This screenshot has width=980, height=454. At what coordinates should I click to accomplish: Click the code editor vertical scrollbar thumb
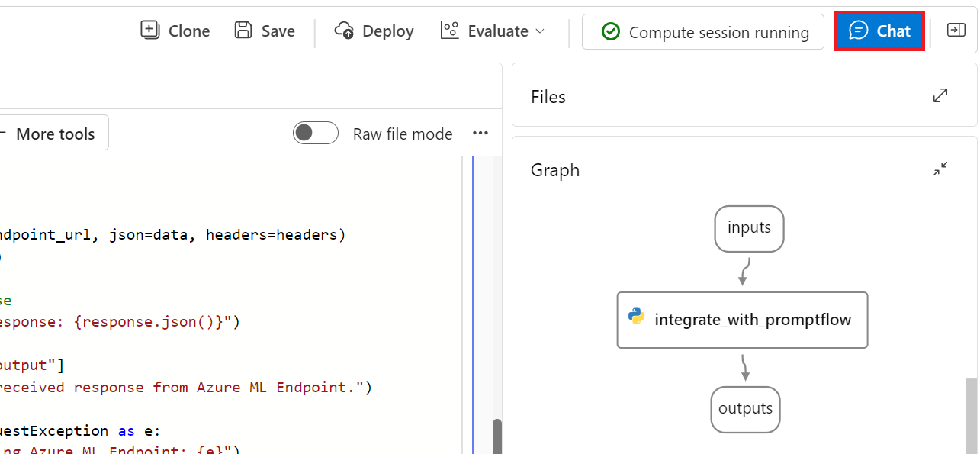(497, 436)
